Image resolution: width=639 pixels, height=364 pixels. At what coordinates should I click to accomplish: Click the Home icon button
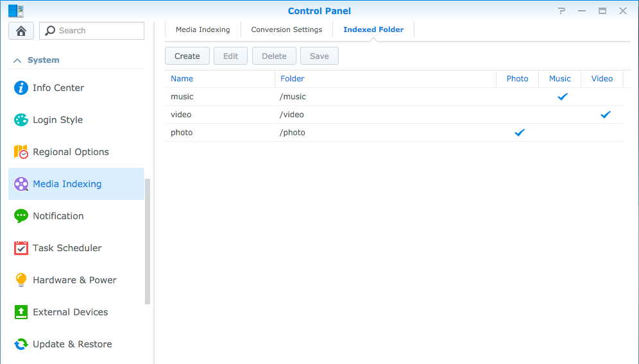(21, 31)
